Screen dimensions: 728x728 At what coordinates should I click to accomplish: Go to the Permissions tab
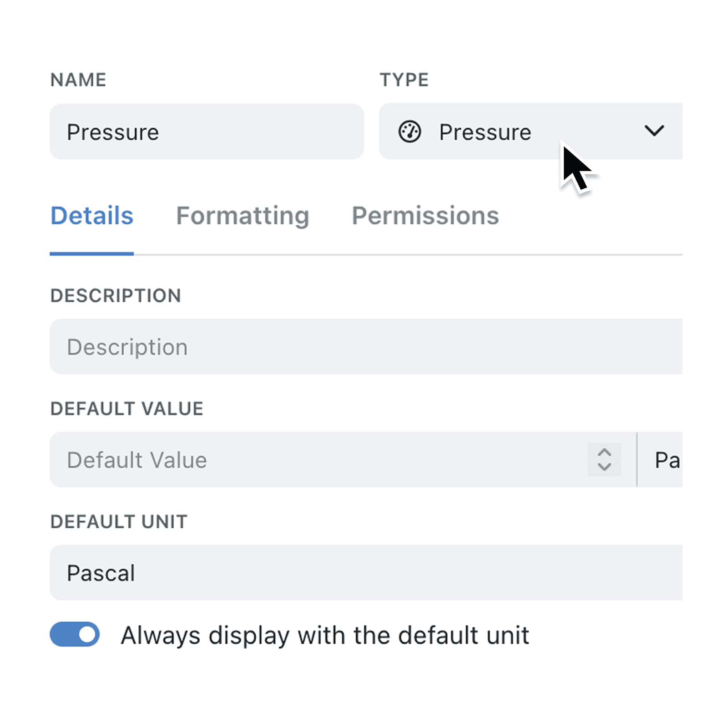click(425, 216)
